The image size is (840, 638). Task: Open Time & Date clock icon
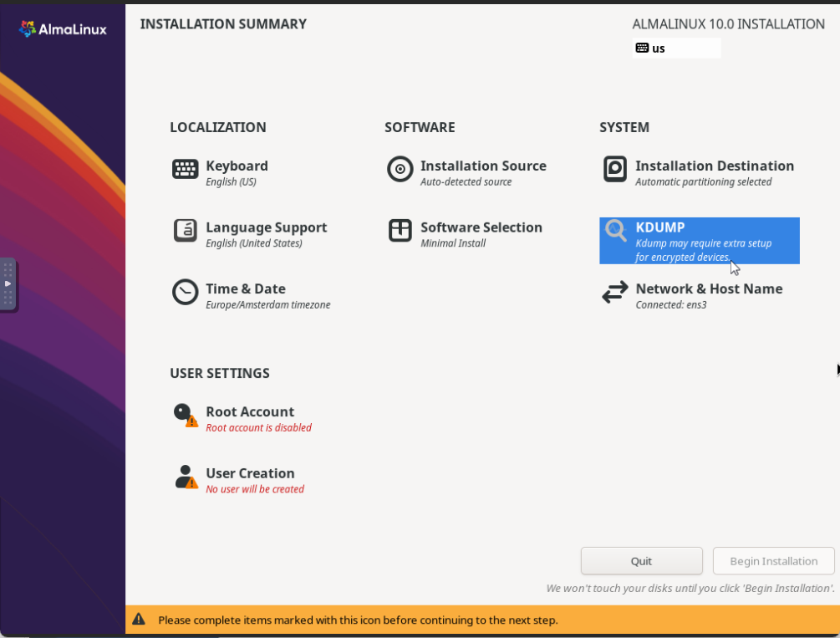click(x=185, y=292)
